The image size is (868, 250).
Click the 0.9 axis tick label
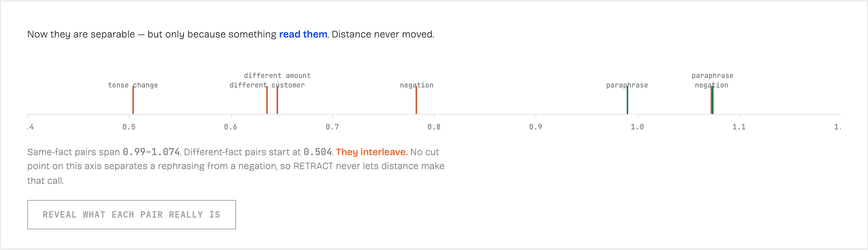(x=536, y=127)
